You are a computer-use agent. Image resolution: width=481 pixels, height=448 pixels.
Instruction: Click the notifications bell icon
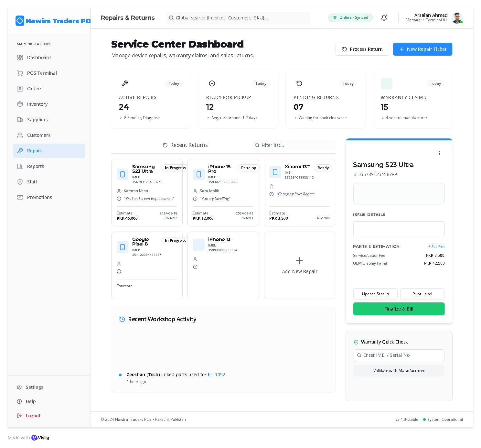384,18
